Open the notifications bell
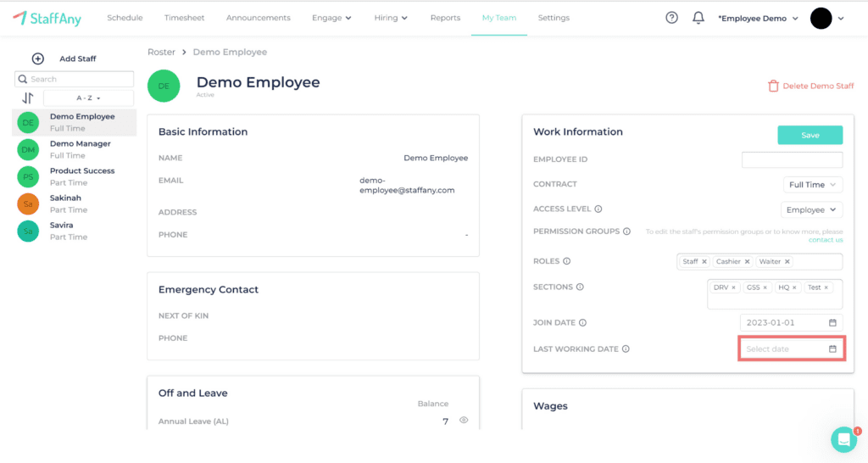This screenshot has height=463, width=868. point(698,18)
